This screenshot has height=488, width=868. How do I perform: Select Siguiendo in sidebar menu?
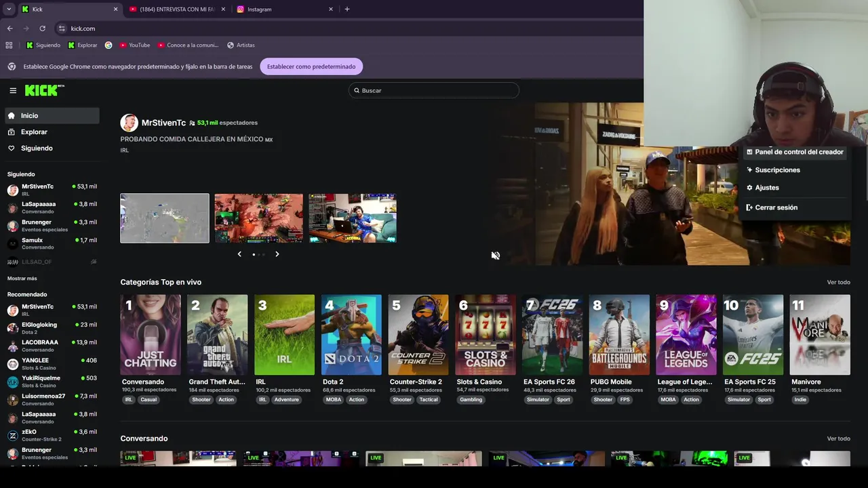pyautogui.click(x=52, y=148)
